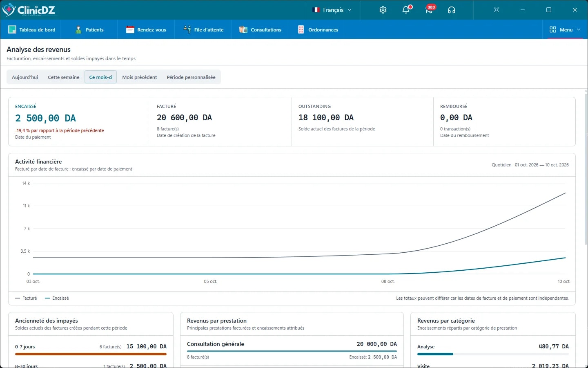The width and height of the screenshot is (588, 368).
Task: Click the Patients person icon
Action: click(x=78, y=29)
